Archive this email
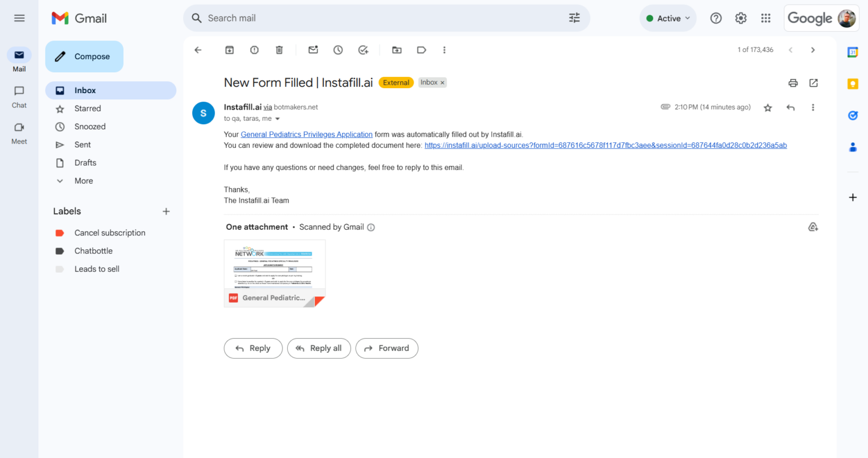The image size is (868, 458). (229, 50)
